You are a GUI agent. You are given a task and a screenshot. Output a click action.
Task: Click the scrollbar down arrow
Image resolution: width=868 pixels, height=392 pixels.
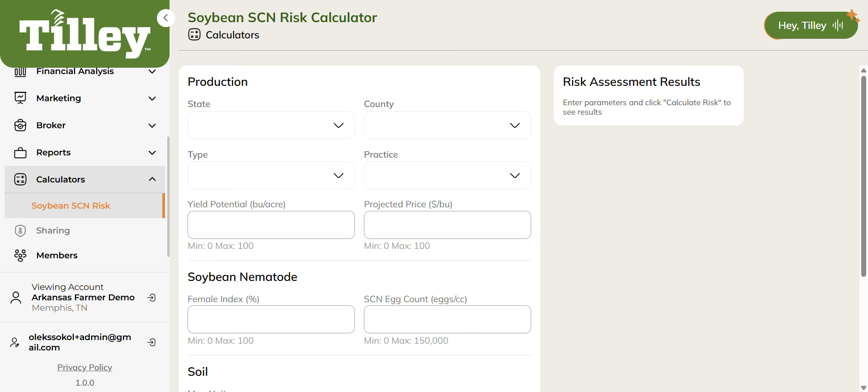click(x=863, y=388)
